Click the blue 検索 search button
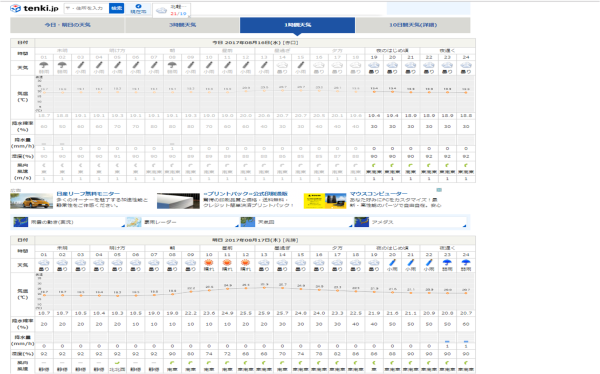The height and width of the screenshot is (374, 600). [x=116, y=8]
